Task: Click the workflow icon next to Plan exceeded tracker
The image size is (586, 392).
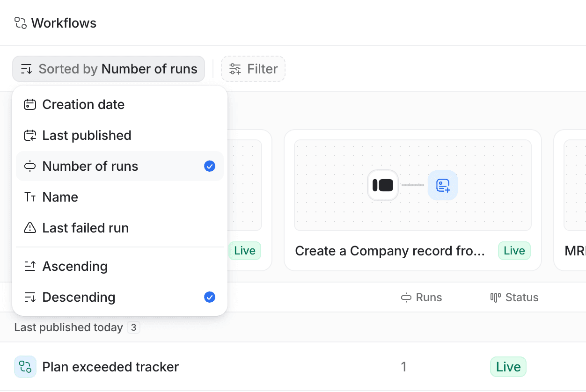Action: click(x=25, y=367)
